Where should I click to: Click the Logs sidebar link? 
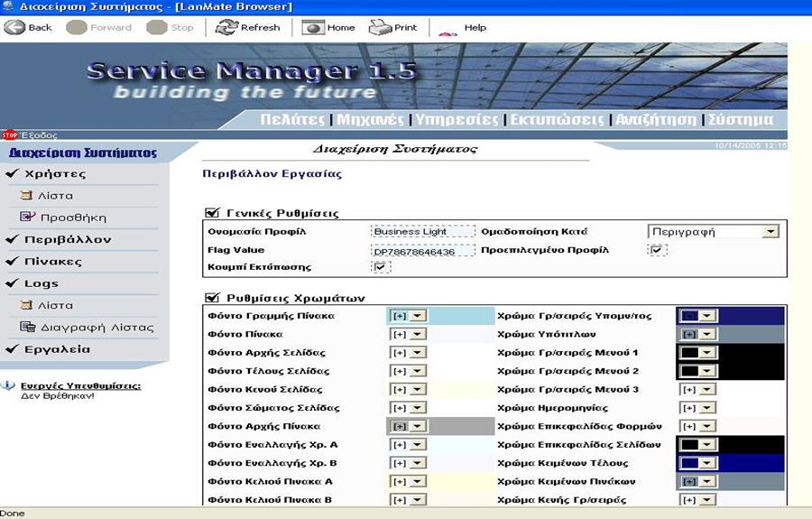[42, 283]
